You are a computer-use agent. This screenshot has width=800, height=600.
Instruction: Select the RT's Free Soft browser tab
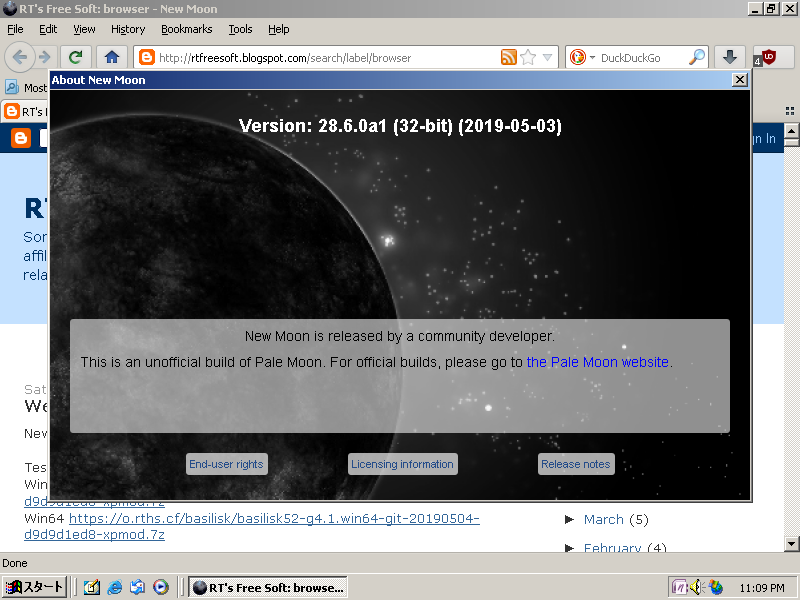coord(25,111)
